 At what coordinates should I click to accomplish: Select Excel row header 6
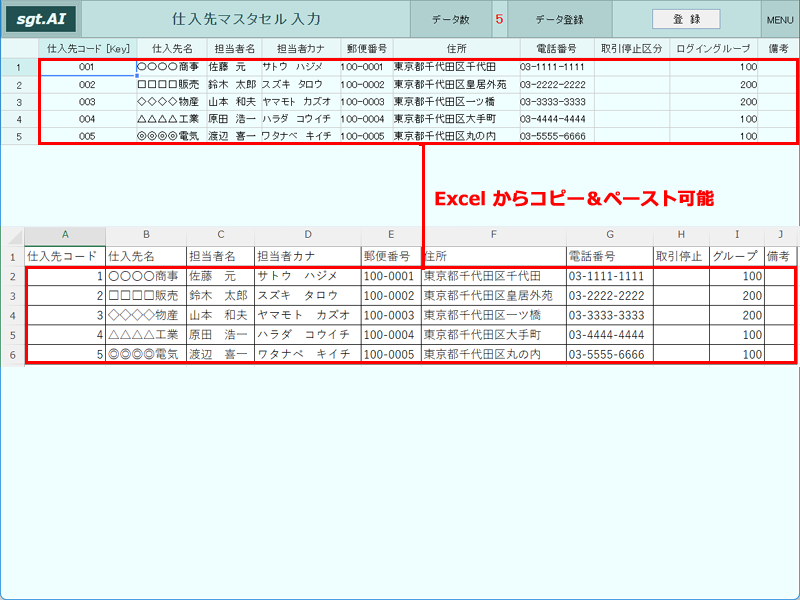[x=13, y=355]
